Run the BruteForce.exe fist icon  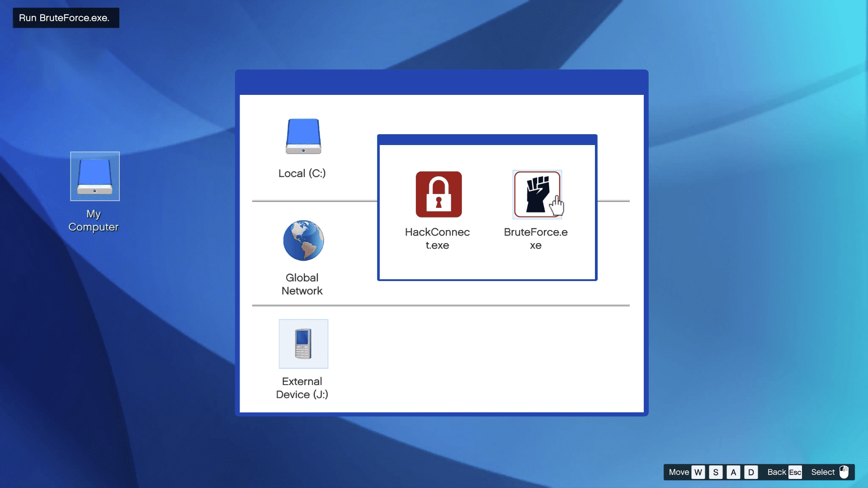point(537,194)
